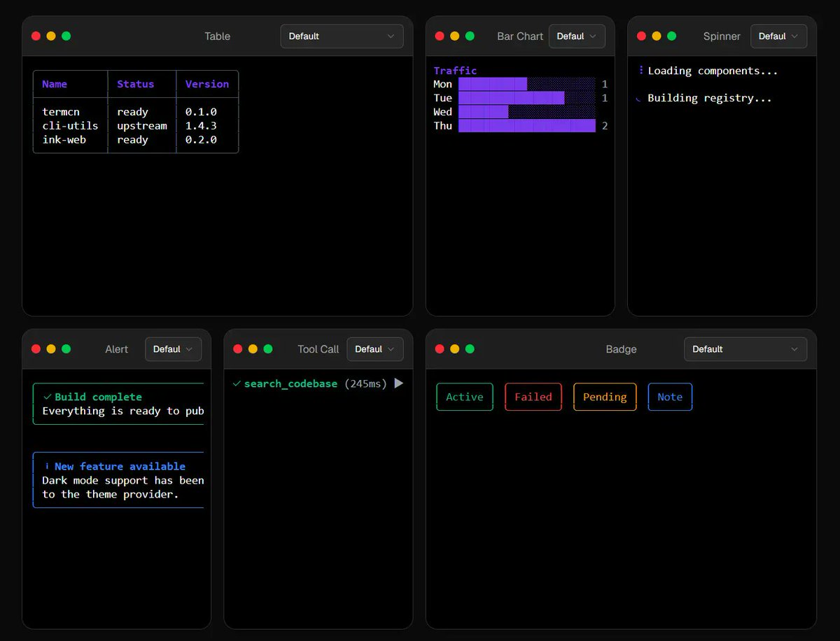Select the cli-utils table cell
This screenshot has width=840, height=641.
[70, 126]
